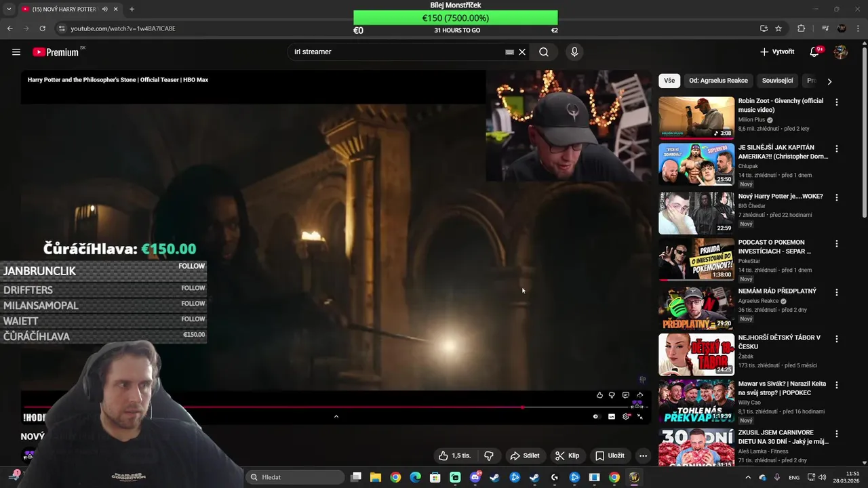This screenshot has width=868, height=488.
Task: Mute the tab via its speaker icon
Action: tap(104, 9)
